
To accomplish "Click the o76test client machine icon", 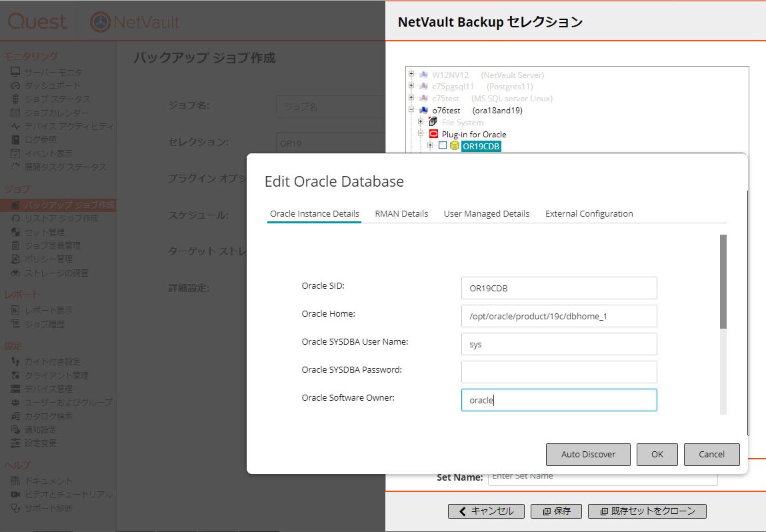I will (x=423, y=110).
